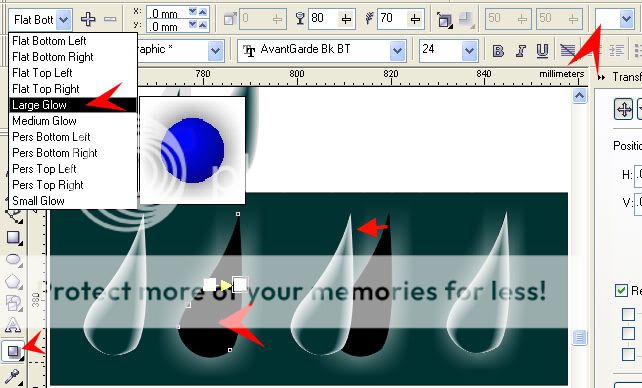The image size is (642, 388).
Task: Click the Position button in Transformation docker
Action: point(624,109)
